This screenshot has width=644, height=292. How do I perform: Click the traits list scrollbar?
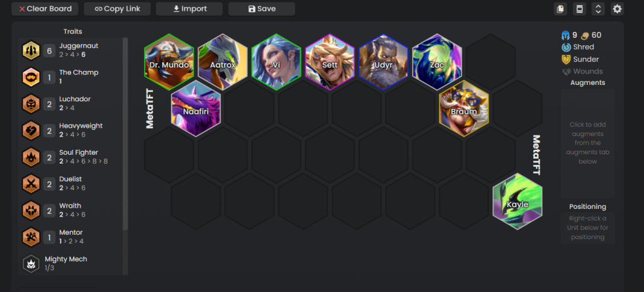coord(125,133)
